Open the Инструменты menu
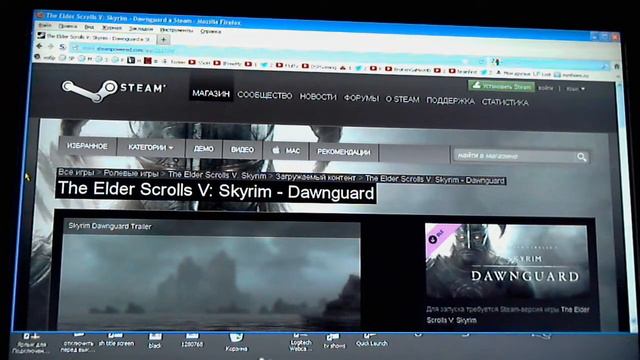This screenshot has height=360, width=640. [x=176, y=30]
